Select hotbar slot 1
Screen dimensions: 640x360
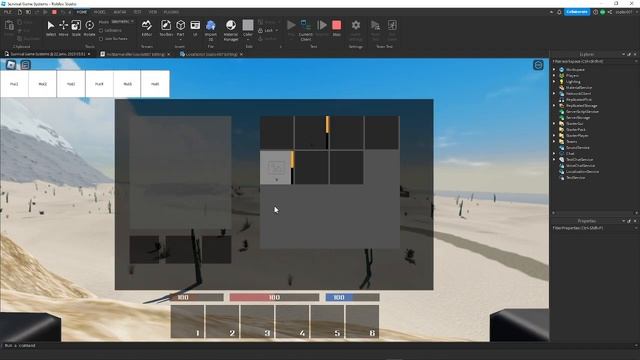click(187, 322)
